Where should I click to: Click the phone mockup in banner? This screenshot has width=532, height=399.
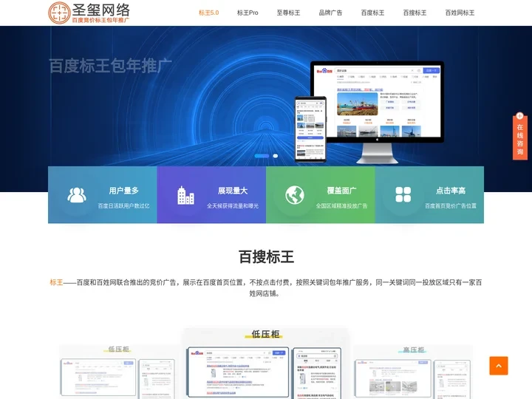(310, 129)
